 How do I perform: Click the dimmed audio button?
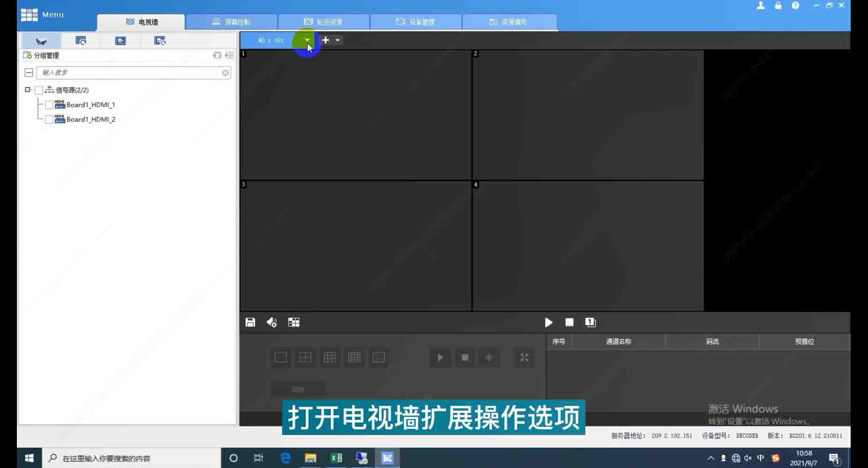pyautogui.click(x=489, y=358)
